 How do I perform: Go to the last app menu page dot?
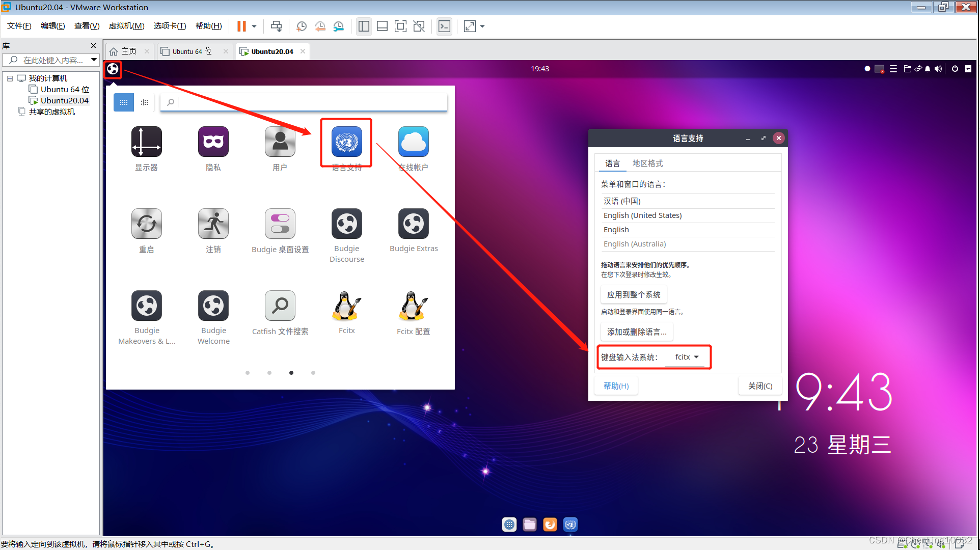pyautogui.click(x=313, y=373)
